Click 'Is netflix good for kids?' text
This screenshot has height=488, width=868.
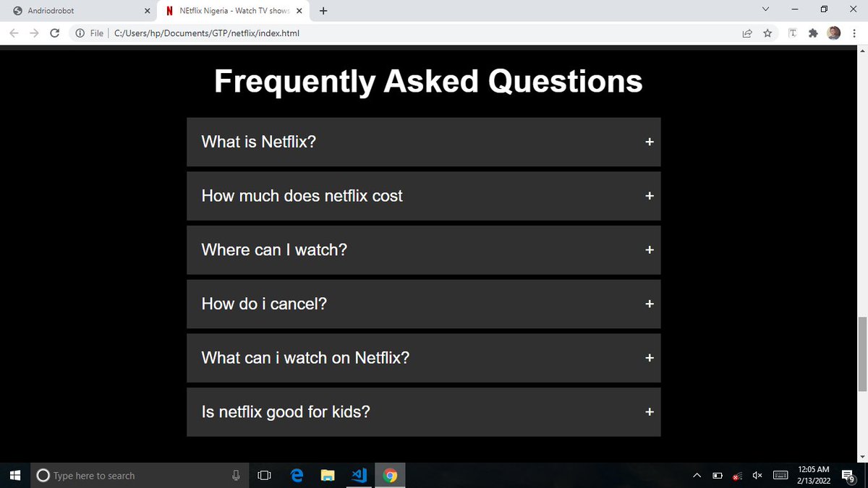tap(286, 412)
